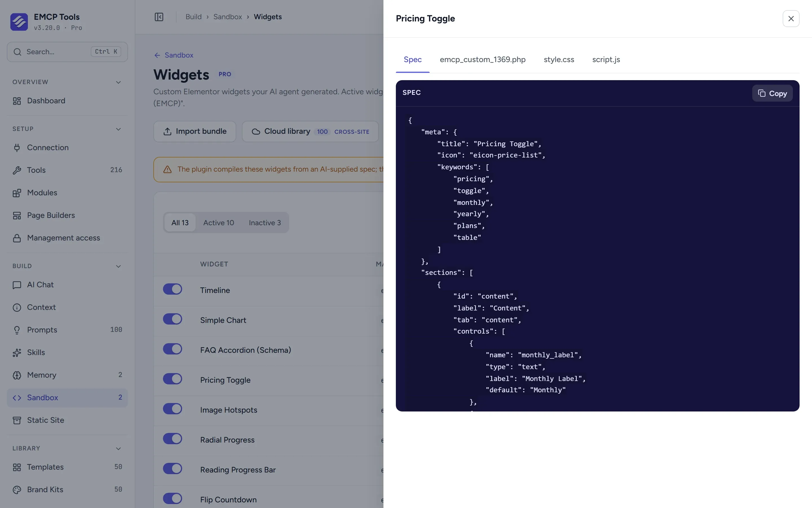Close the Pricing Toggle panel

click(x=791, y=18)
